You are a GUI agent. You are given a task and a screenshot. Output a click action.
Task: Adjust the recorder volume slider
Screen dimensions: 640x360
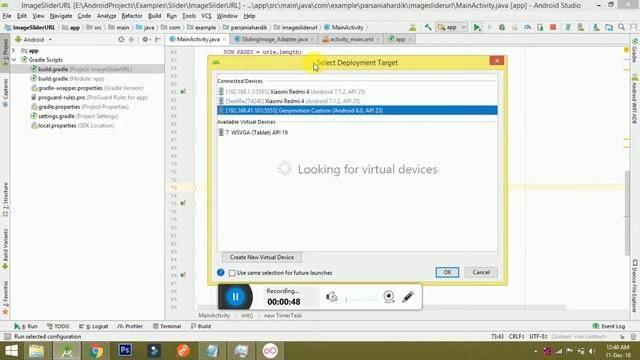tap(360, 299)
